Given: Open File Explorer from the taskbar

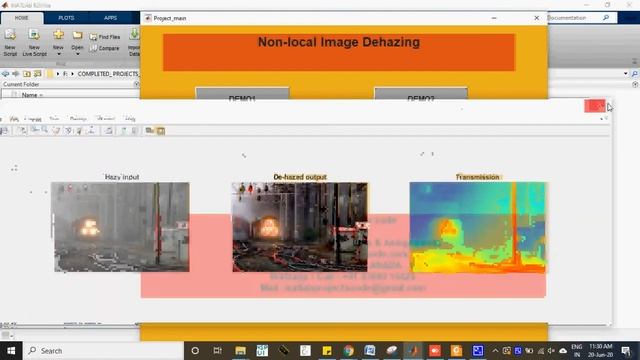Looking at the screenshot, I should [x=240, y=351].
